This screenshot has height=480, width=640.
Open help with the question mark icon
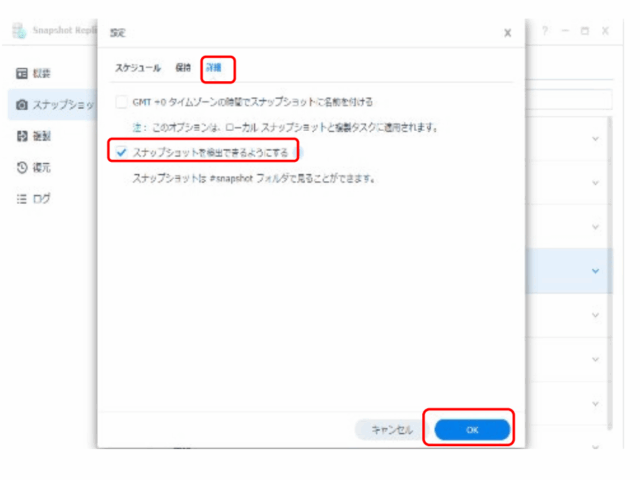click(x=546, y=32)
